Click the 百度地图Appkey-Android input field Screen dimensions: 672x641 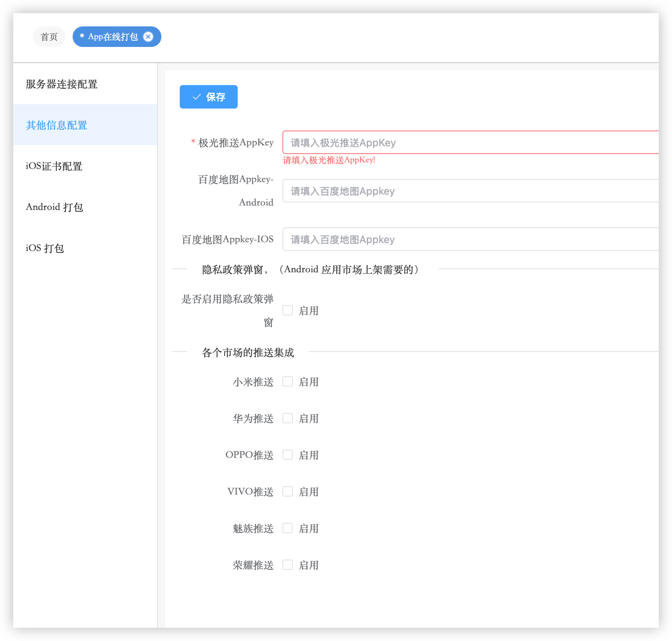click(x=470, y=191)
